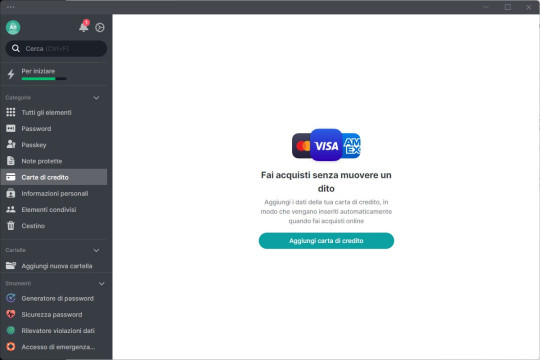
Task: Click the Tutti gli elementi grid icon
Action: pos(11,112)
